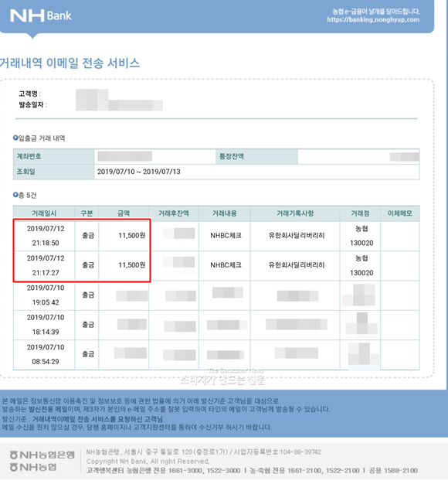Click the 통장잔액 label cell

coord(256,156)
